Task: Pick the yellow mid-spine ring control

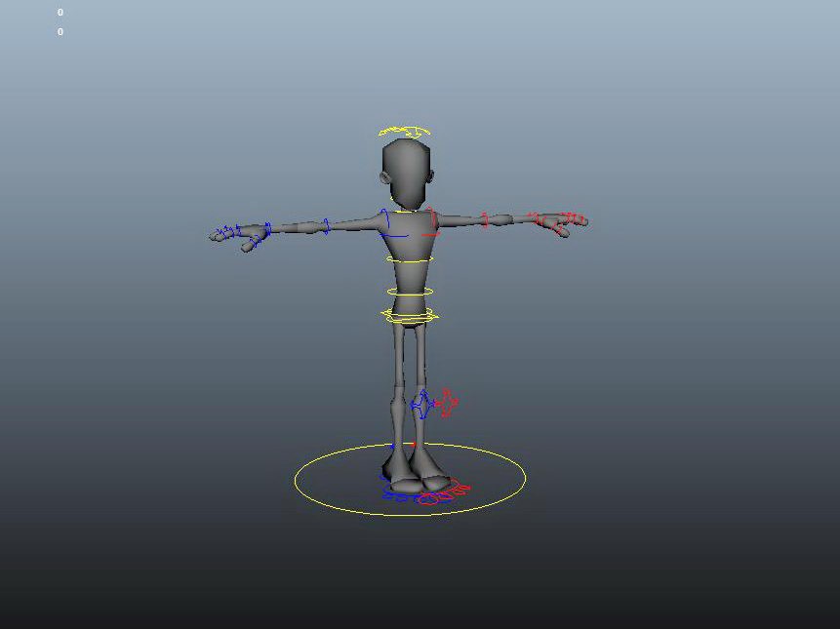Action: [410, 293]
